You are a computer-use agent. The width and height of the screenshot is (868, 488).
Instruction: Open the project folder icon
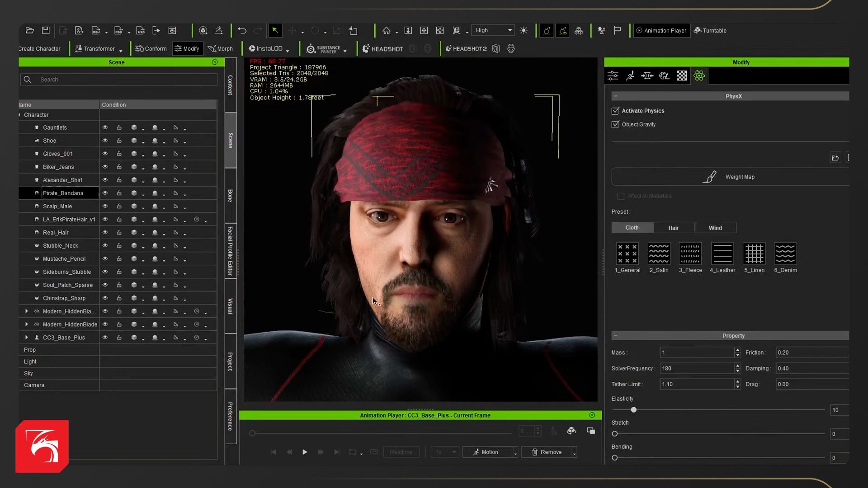coord(30,31)
